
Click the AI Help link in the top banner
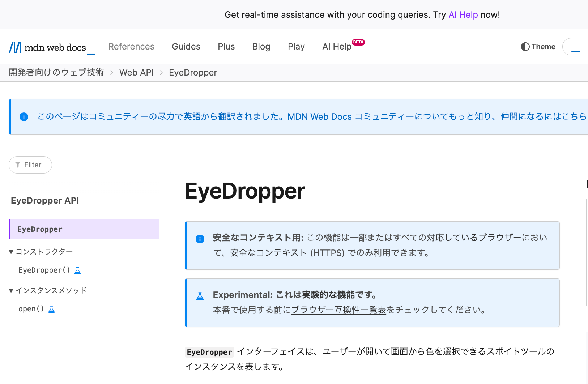point(463,14)
